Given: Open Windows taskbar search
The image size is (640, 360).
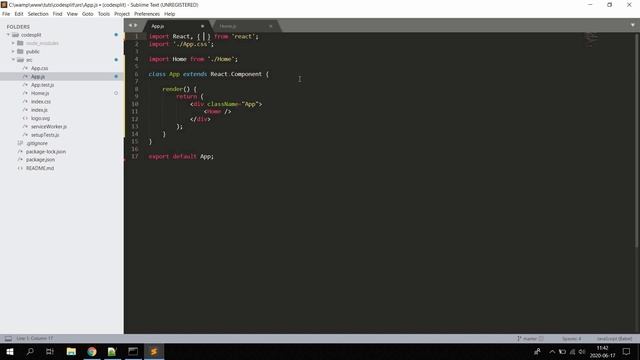Looking at the screenshot, I should (x=30, y=352).
